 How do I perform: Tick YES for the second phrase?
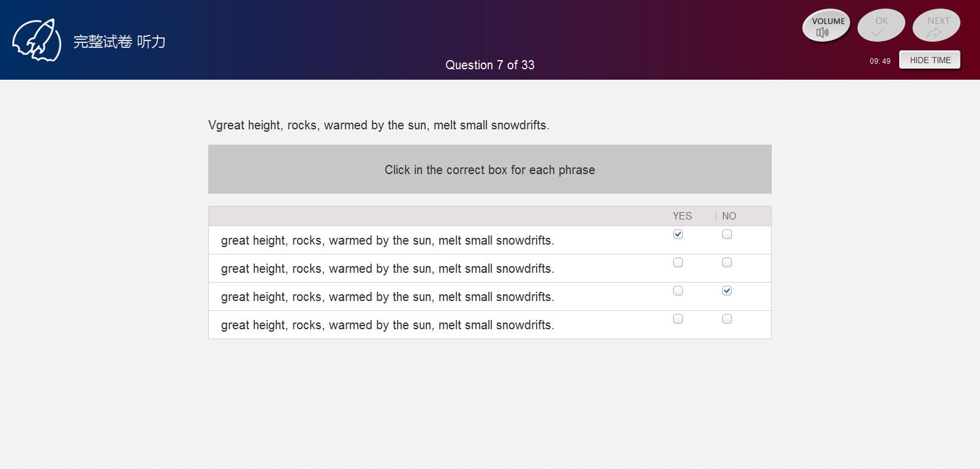tap(678, 262)
